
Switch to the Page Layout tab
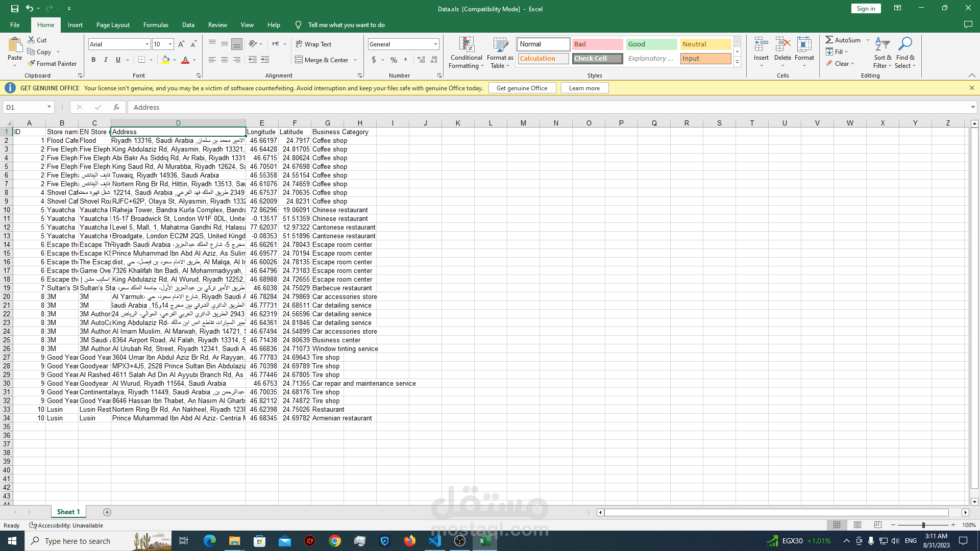(x=113, y=25)
